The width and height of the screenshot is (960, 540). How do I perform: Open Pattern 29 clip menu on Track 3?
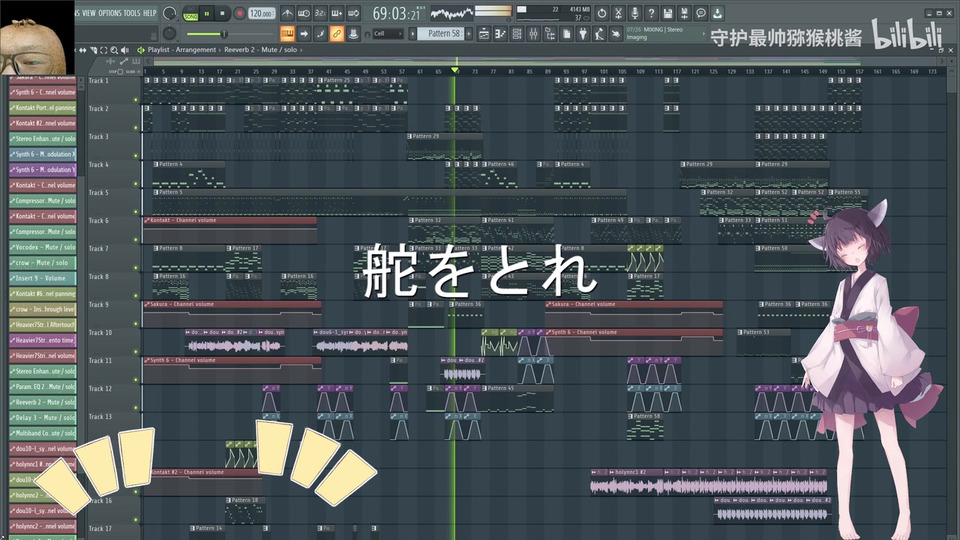point(411,136)
